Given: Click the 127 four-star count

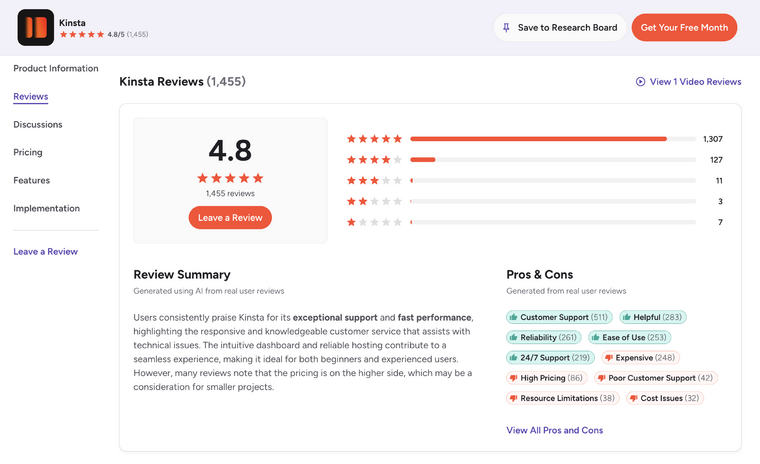Looking at the screenshot, I should click(716, 160).
